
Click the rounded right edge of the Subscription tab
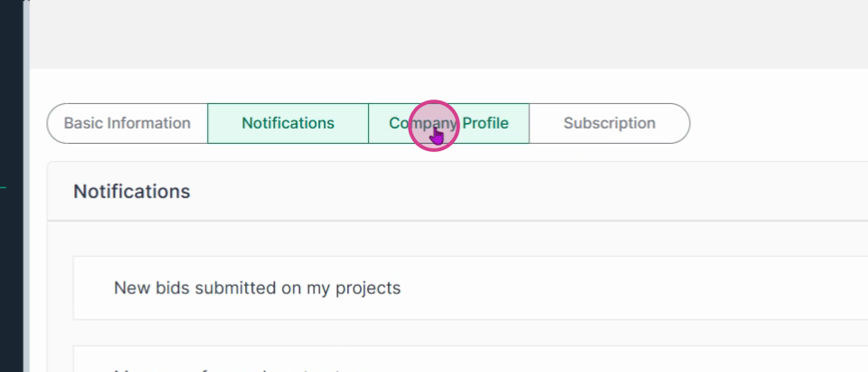pyautogui.click(x=682, y=123)
